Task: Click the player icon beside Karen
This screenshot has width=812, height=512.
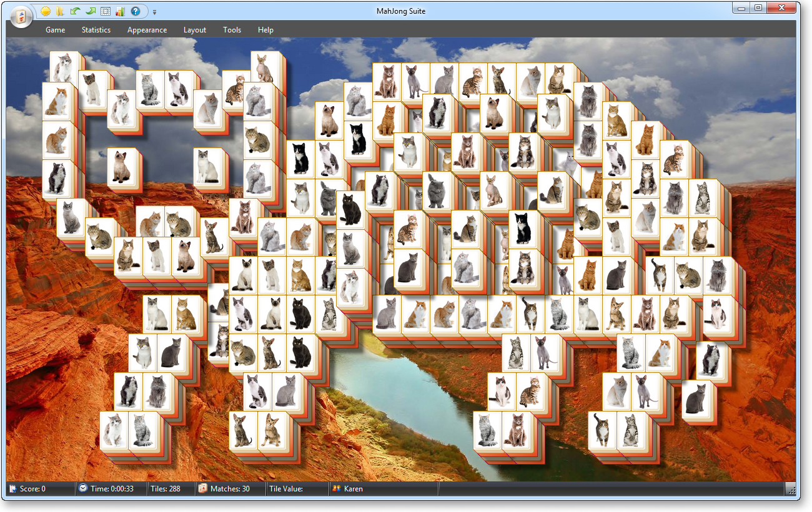Action: click(336, 489)
